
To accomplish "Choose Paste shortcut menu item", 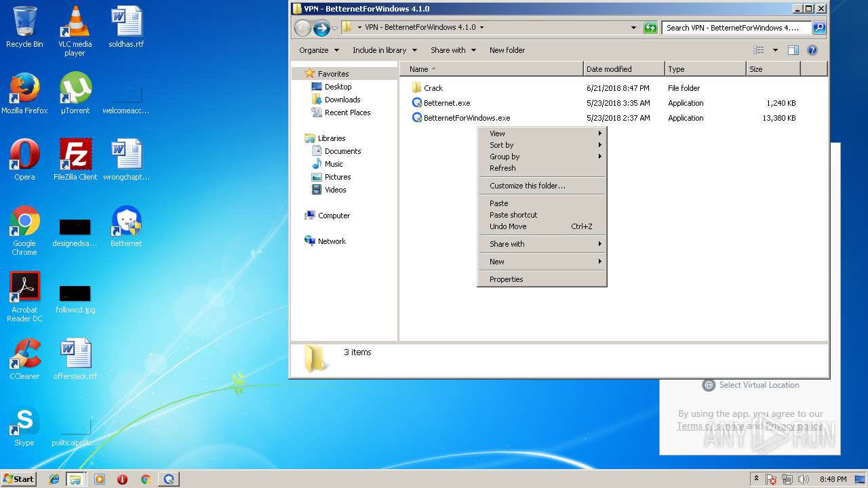I will tap(542, 215).
